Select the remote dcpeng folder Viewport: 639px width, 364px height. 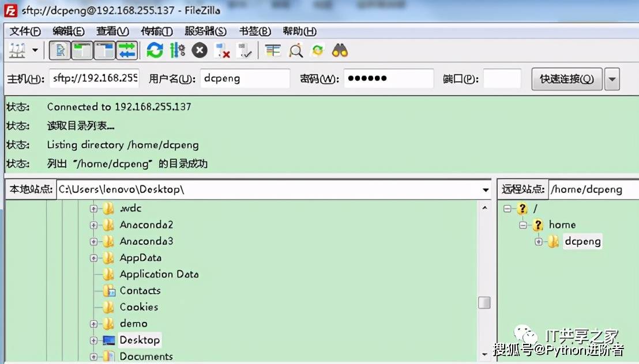pyautogui.click(x=582, y=241)
